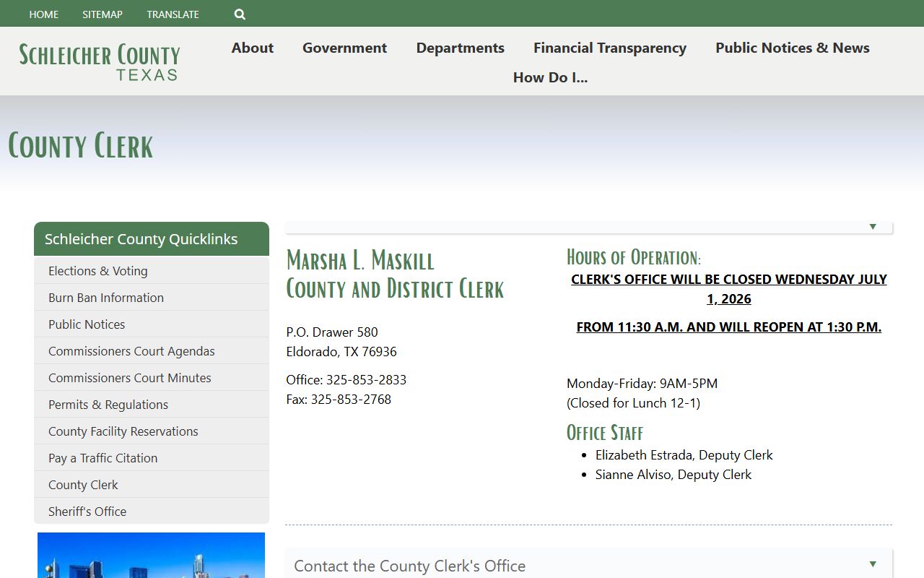Open the Departments menu
Viewport: 924px width, 578px height.
click(x=460, y=48)
